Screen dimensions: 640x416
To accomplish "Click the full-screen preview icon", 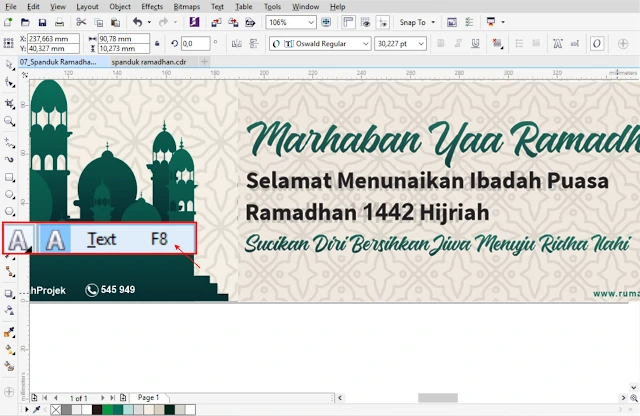I will click(x=326, y=22).
